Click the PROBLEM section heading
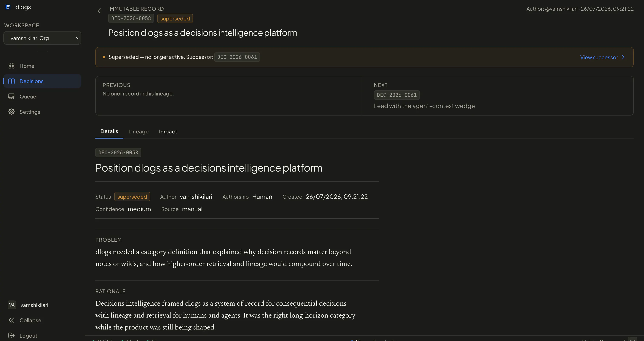The width and height of the screenshot is (644, 341). coord(108,240)
